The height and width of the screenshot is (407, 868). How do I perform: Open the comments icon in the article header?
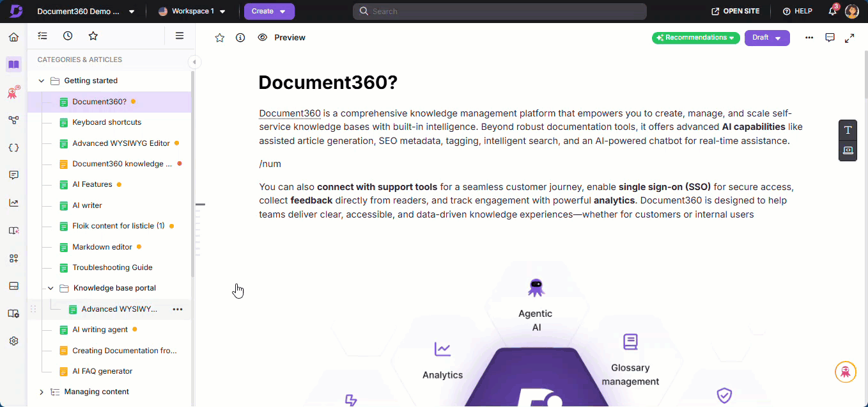(x=830, y=38)
